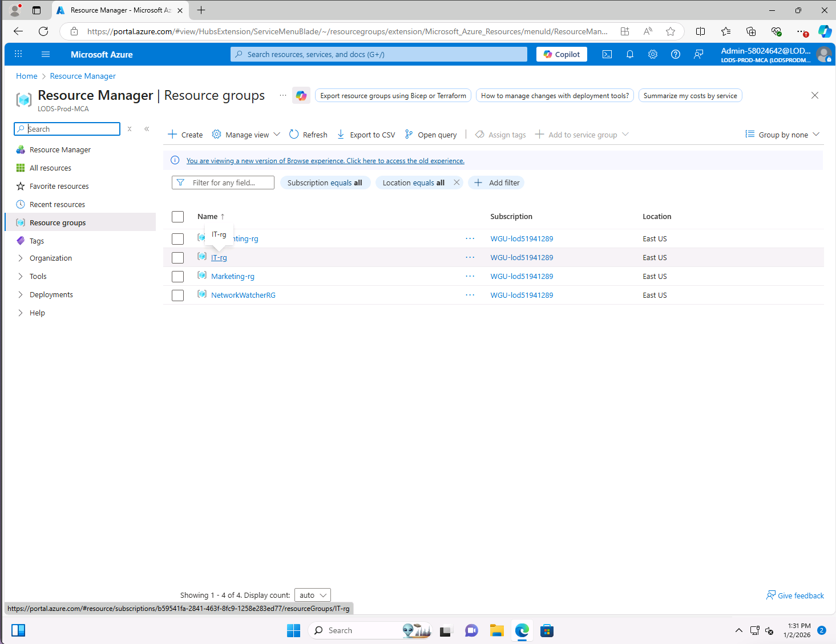Open the Manage view dropdown
The image size is (836, 644).
[x=246, y=135]
